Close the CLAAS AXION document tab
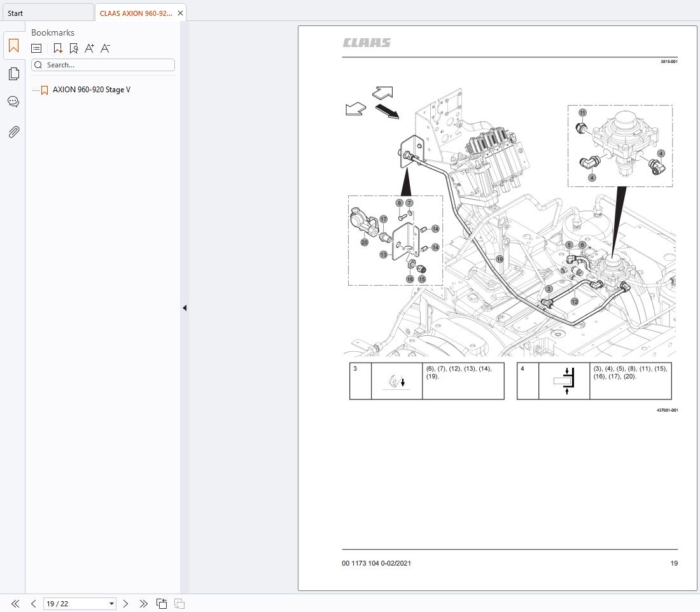 click(x=180, y=13)
